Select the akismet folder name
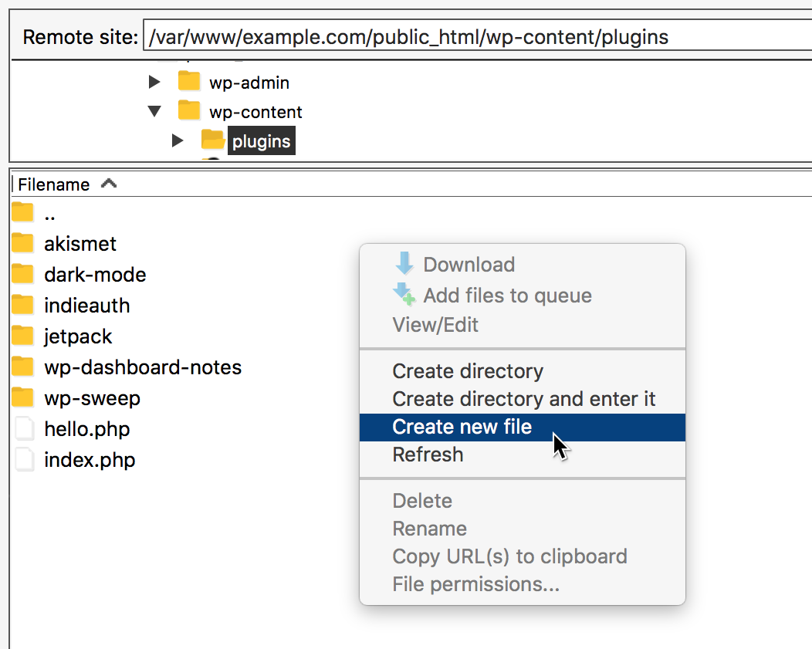 80,244
